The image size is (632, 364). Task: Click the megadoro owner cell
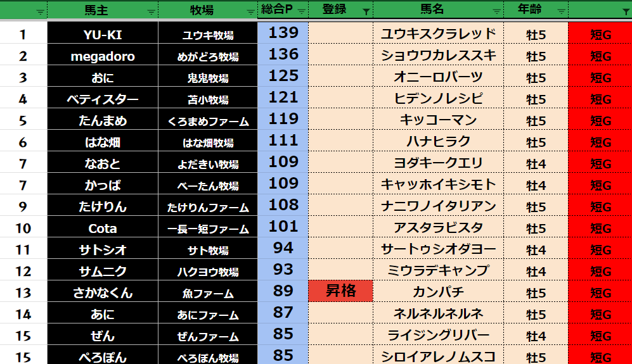tap(103, 56)
